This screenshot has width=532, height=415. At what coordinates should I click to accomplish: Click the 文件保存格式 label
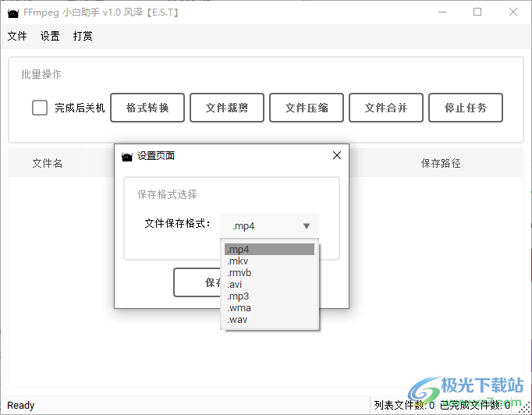click(177, 223)
